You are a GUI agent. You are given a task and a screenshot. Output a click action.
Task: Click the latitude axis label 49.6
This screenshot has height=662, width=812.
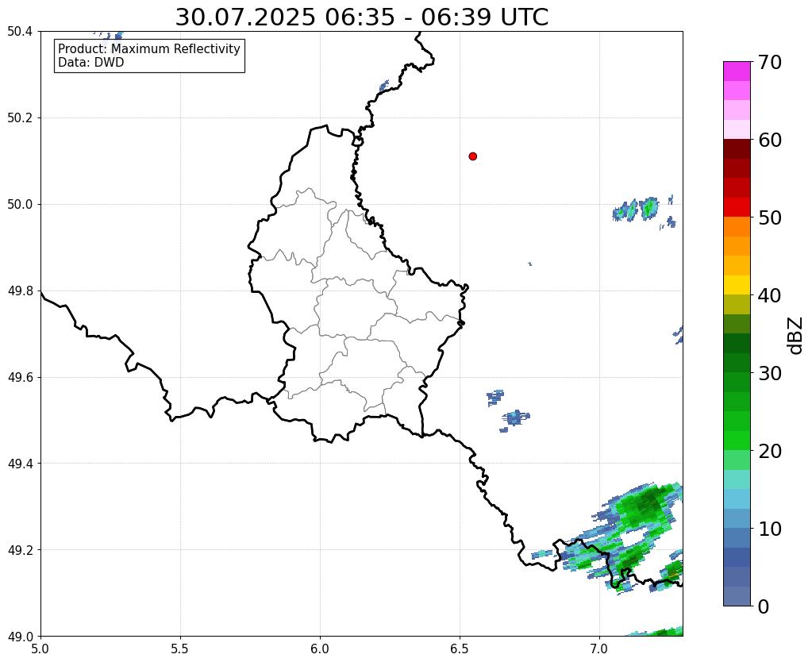(20, 377)
